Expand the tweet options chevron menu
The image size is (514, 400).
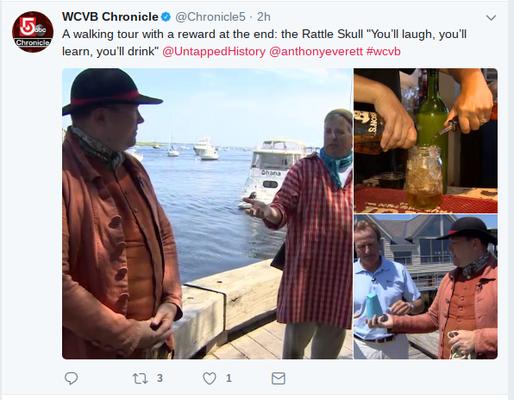pyautogui.click(x=491, y=17)
